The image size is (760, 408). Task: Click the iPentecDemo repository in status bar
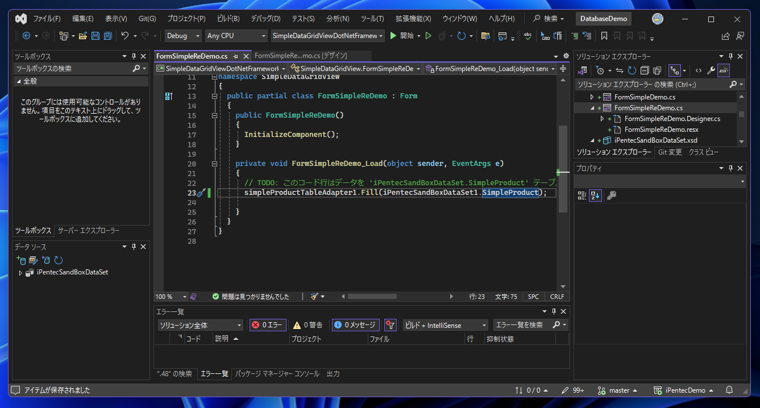tap(683, 390)
